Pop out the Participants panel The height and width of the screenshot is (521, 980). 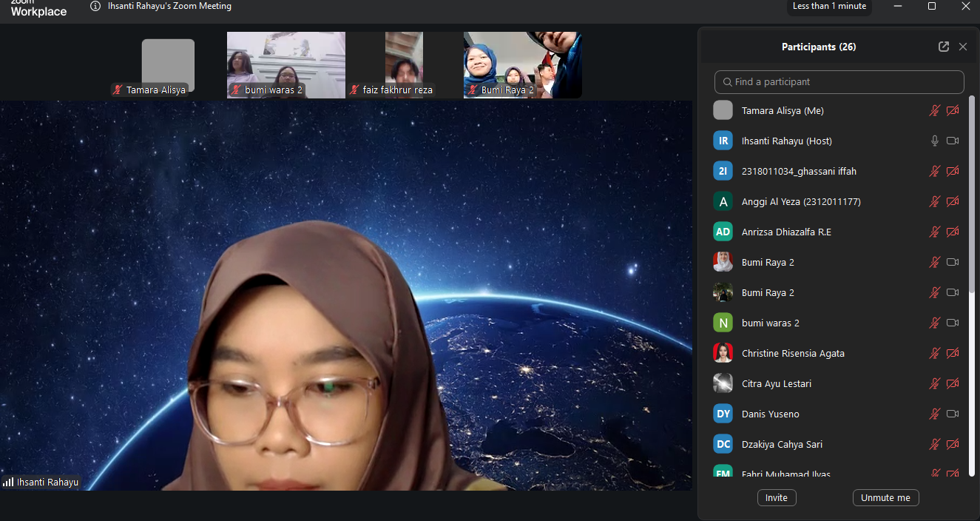pos(944,47)
